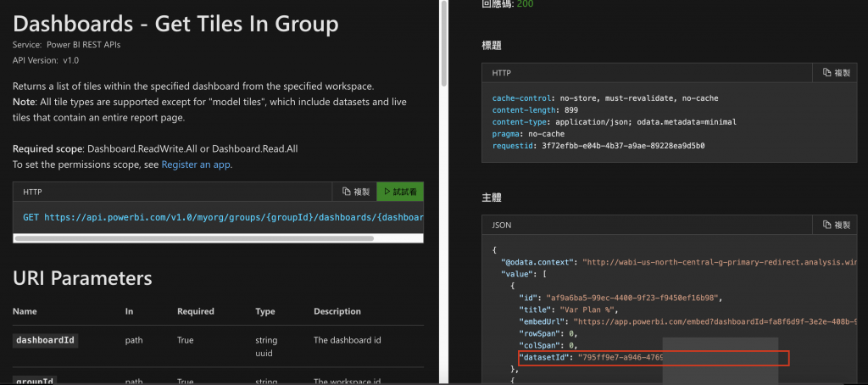
Task: Click the Dashboards - Get Tiles In Group heading
Action: click(175, 24)
